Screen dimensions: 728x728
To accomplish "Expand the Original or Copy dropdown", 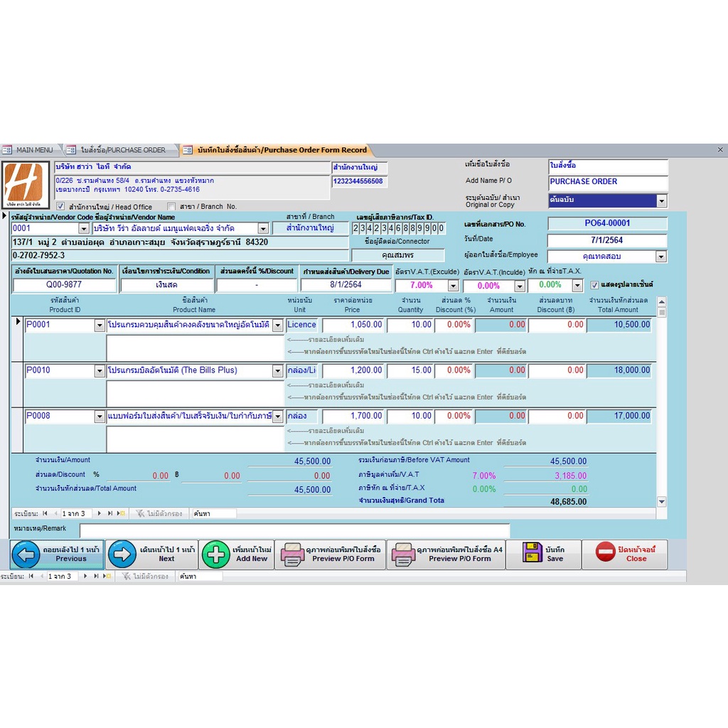I will click(x=662, y=201).
